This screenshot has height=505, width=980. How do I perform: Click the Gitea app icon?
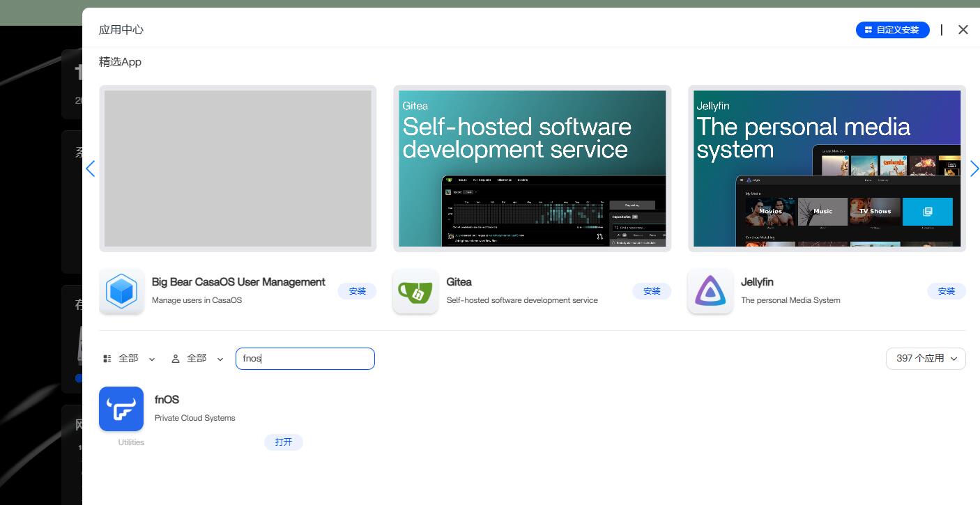(x=415, y=291)
